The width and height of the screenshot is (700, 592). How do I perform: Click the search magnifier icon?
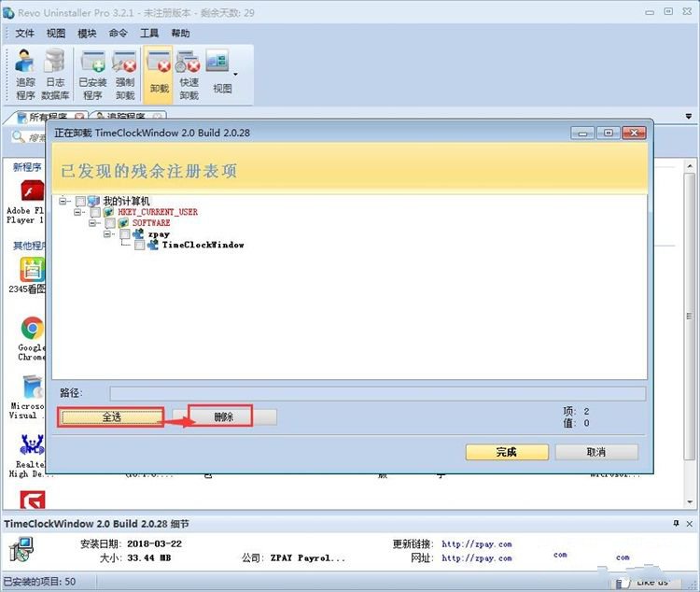pyautogui.click(x=19, y=136)
